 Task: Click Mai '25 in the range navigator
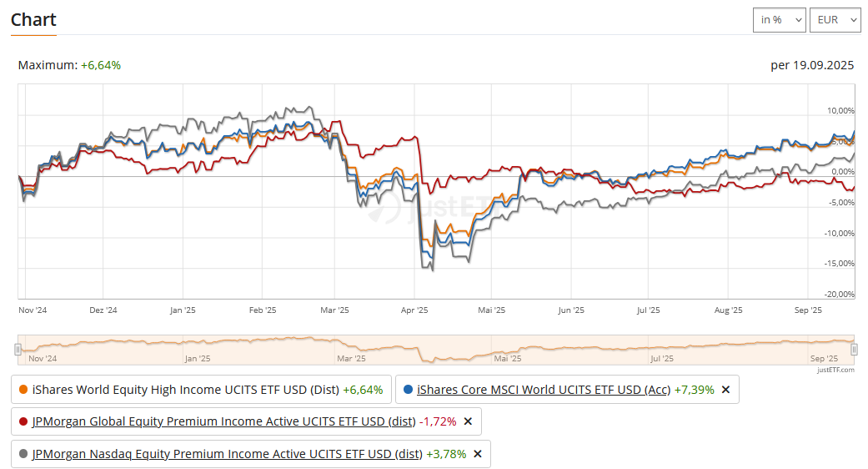(x=507, y=359)
